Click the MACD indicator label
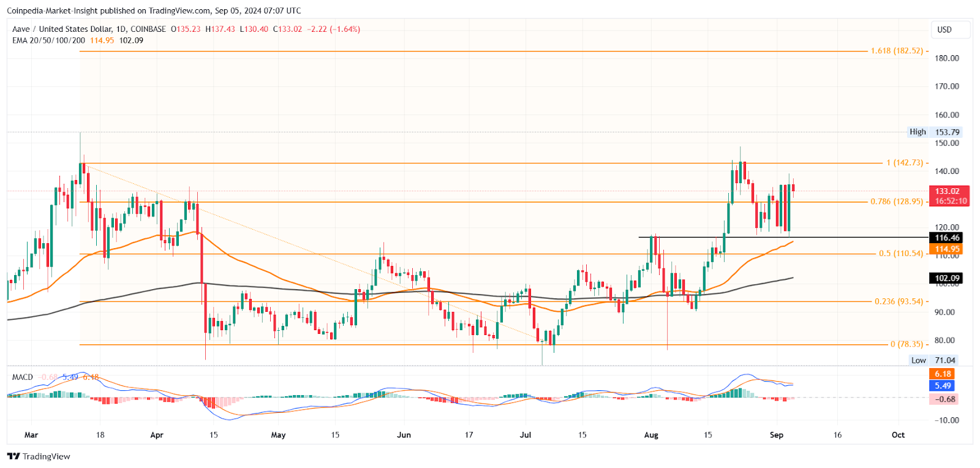Viewport: 980px width, 468px height. click(23, 377)
